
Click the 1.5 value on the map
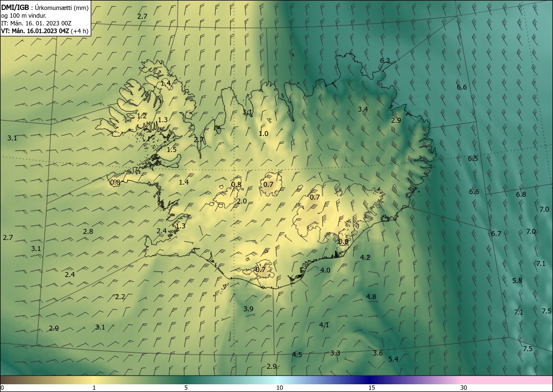coord(171,150)
